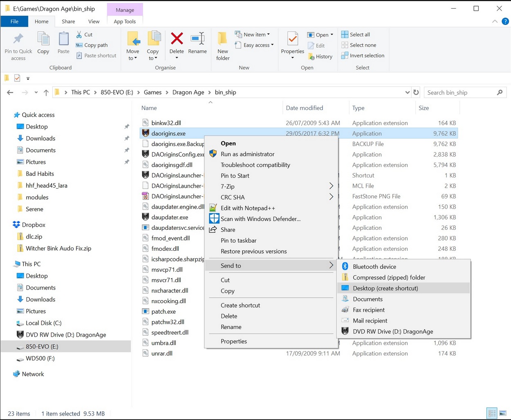Click the Up one level arrow
Viewport: 511px width, 420px height.
[46, 92]
